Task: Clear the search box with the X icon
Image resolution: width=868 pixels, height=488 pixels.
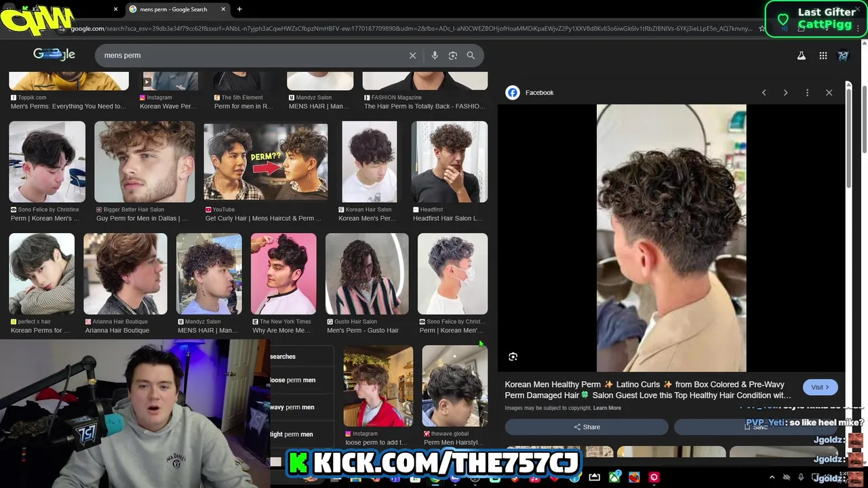Action: click(x=412, y=56)
